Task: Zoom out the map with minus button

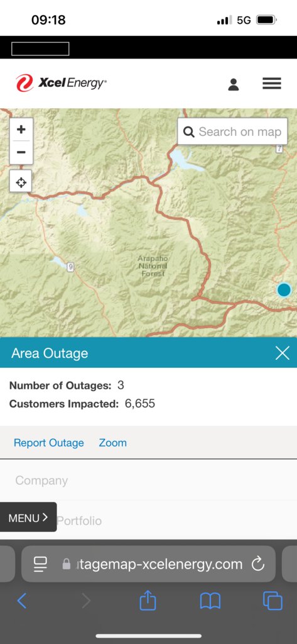Action: coord(21,152)
